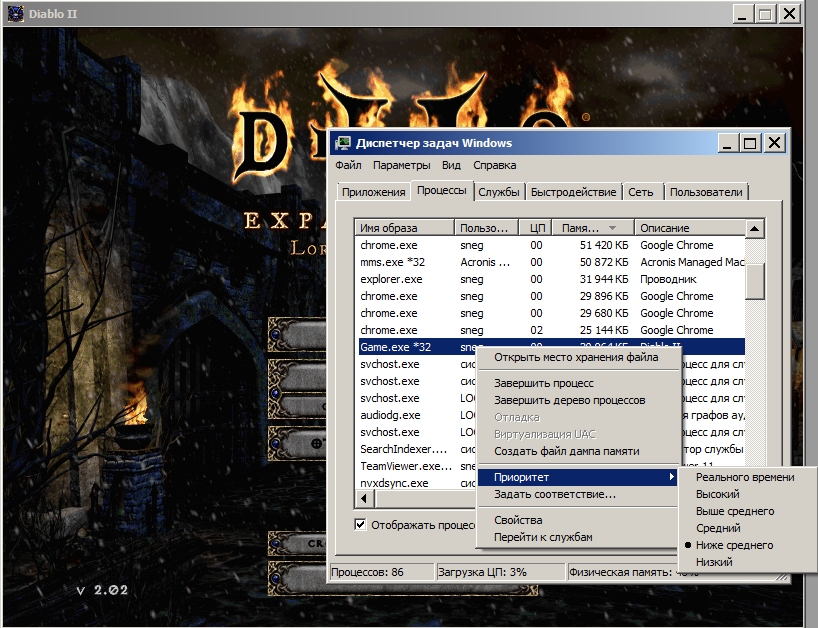Choose Свойства in context menu

pyautogui.click(x=578, y=520)
